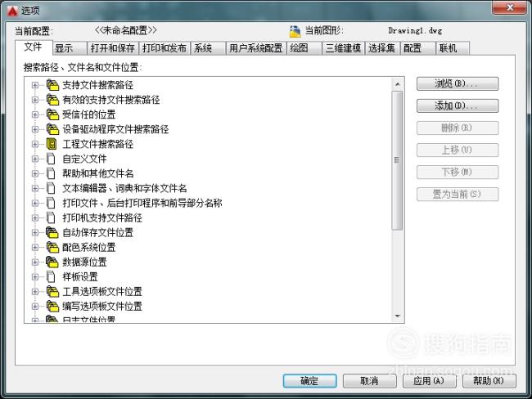Viewport: 532px width, 399px height.
Task: Open the 打开和保存 tab
Action: 113,48
